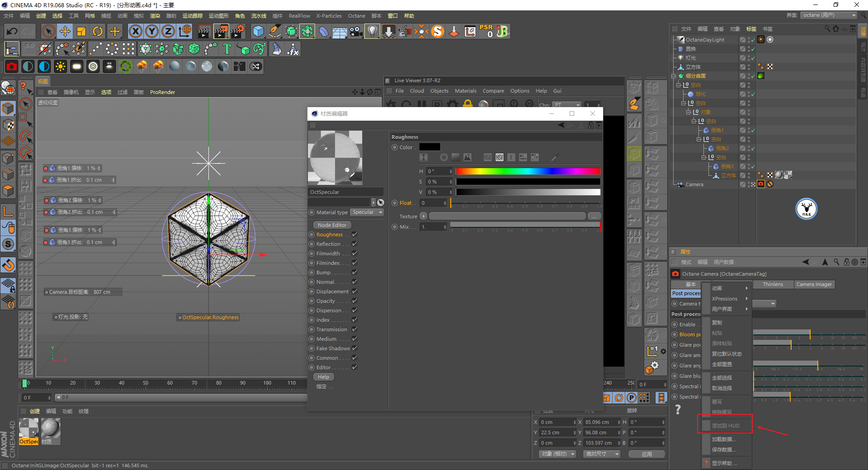The height and width of the screenshot is (470, 868).
Task: Click the Octane camera tag icon on Camera
Action: 761,184
